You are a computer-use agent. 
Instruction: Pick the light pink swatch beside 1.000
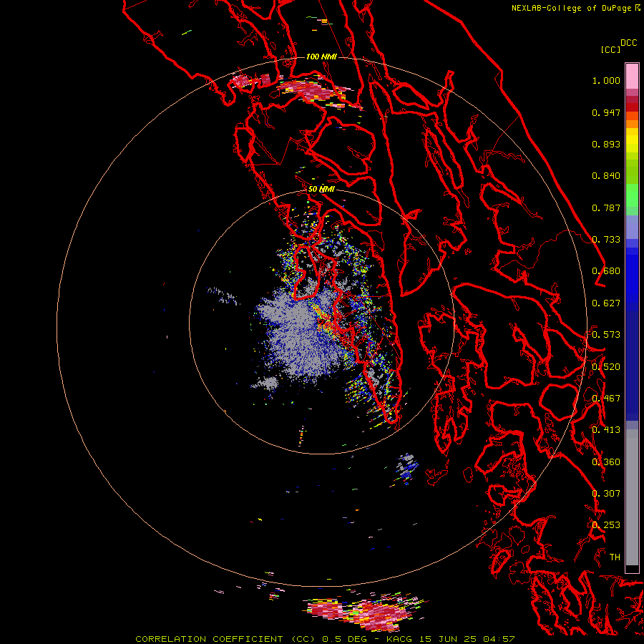coord(632,77)
